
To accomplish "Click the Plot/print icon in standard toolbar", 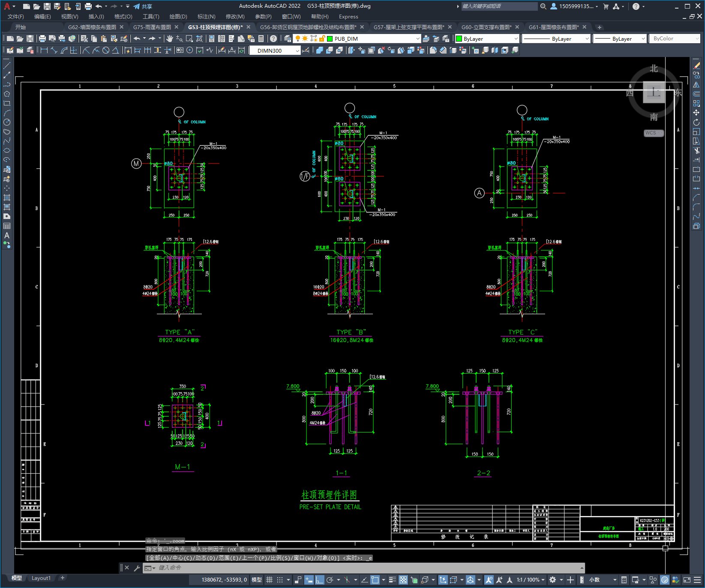I will pos(42,39).
